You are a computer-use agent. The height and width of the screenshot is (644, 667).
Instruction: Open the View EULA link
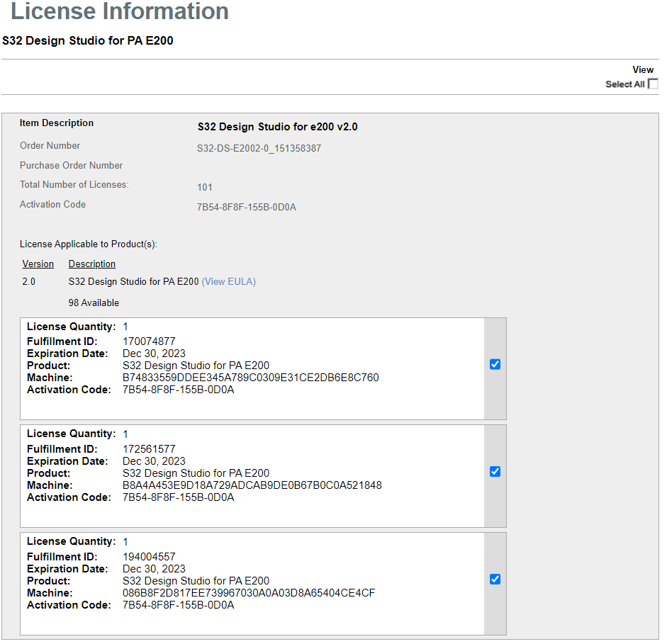(228, 281)
